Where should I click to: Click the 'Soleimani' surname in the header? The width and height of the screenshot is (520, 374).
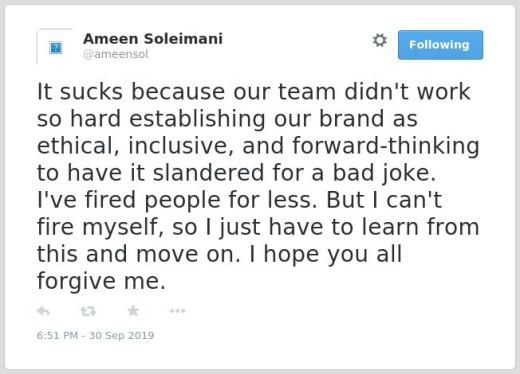coord(183,39)
